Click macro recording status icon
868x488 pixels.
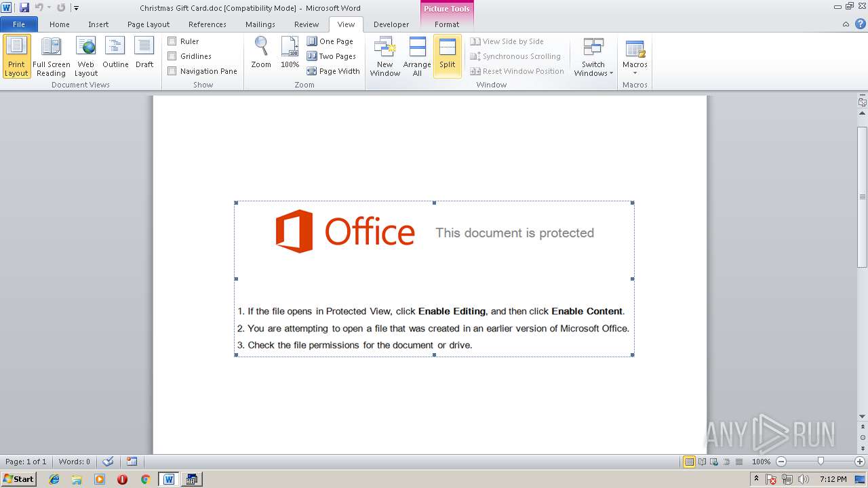point(132,462)
